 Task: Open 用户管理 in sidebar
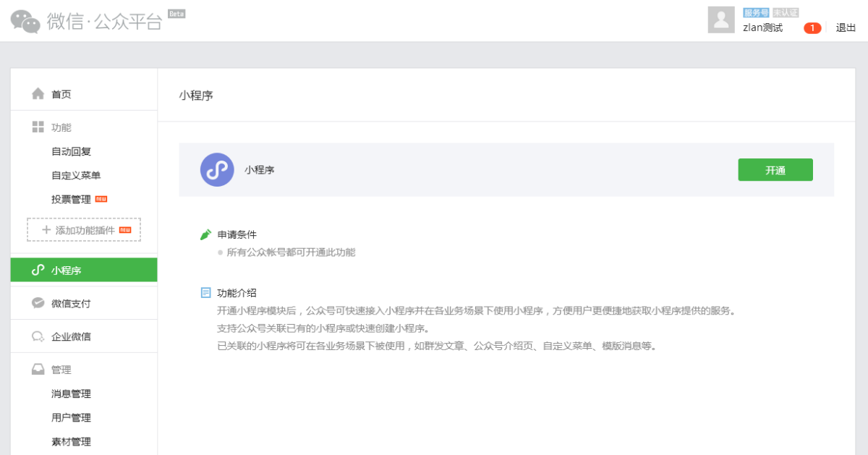(71, 418)
